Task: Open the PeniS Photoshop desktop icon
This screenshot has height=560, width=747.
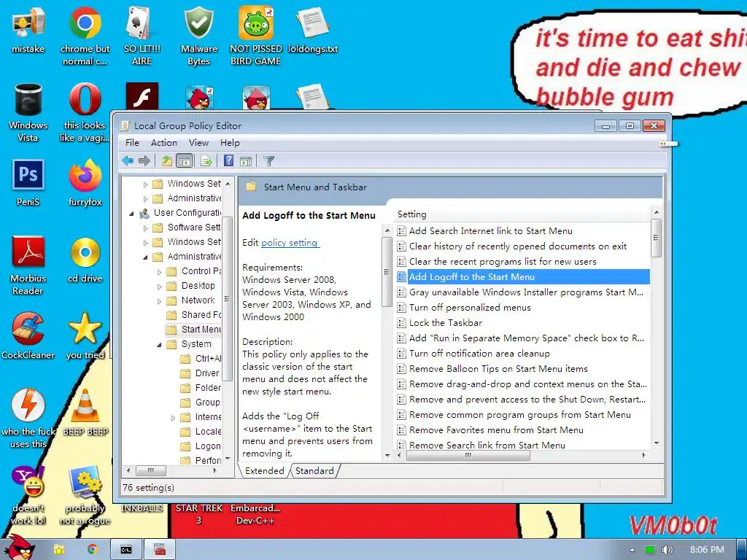Action: pyautogui.click(x=28, y=182)
